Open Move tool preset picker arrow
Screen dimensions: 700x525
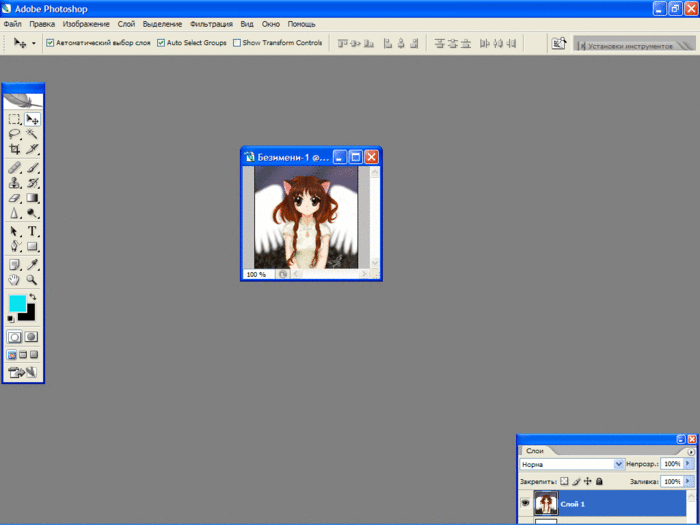[x=33, y=43]
